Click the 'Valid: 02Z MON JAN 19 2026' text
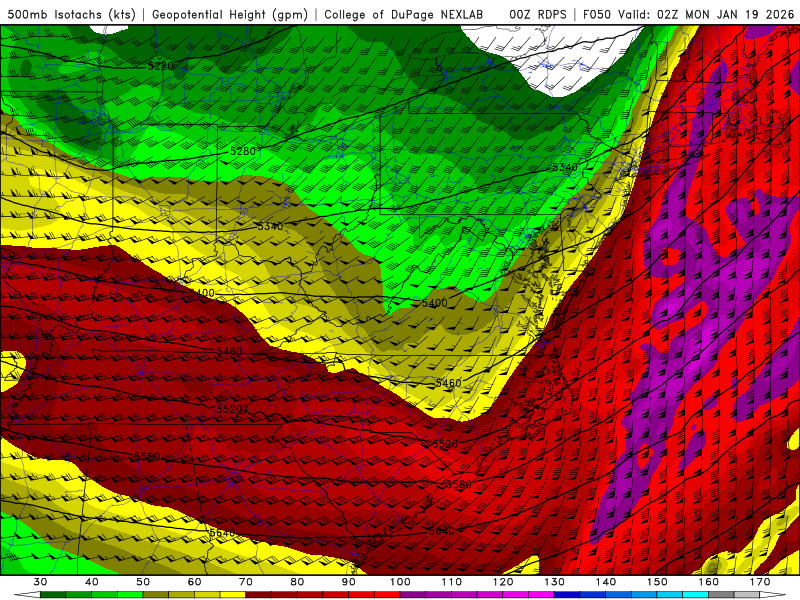 (x=706, y=14)
